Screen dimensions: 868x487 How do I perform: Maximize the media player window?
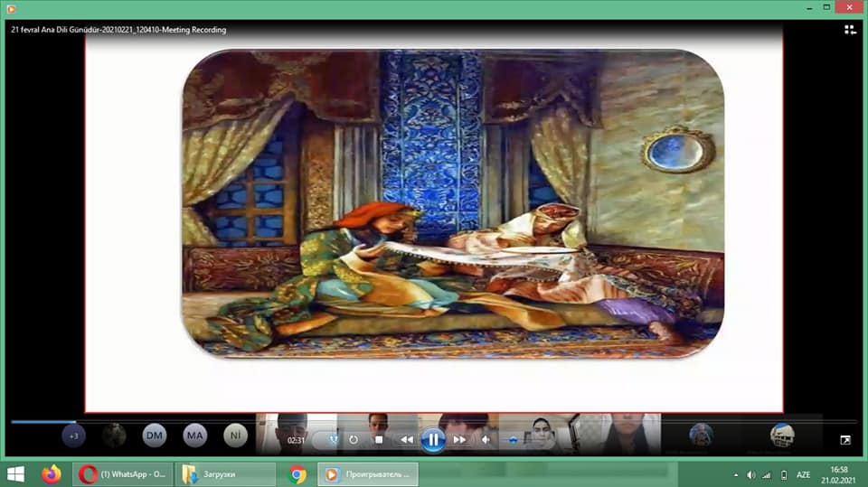pyautogui.click(x=826, y=8)
